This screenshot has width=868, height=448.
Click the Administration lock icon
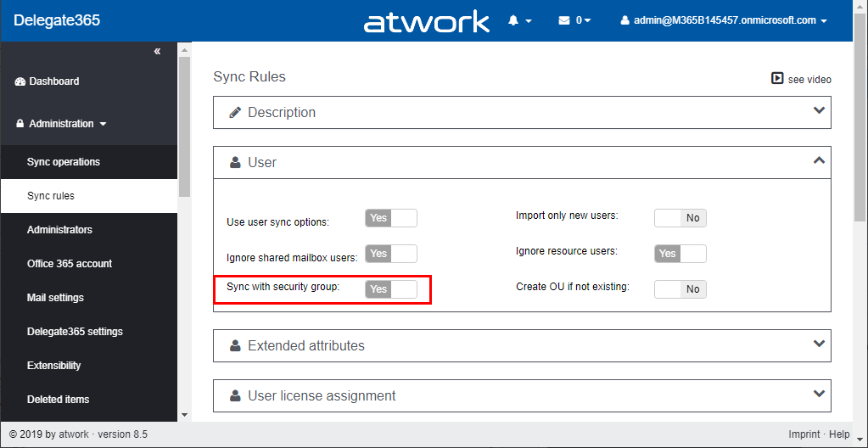point(20,124)
